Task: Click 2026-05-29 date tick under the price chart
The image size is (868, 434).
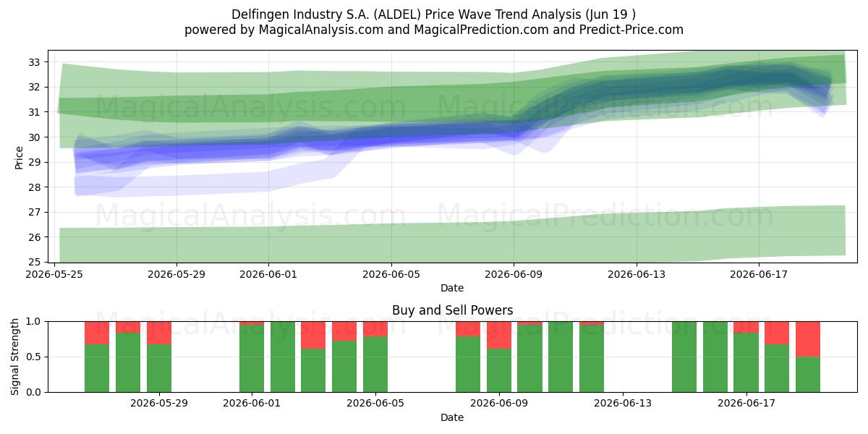Action: [176, 274]
